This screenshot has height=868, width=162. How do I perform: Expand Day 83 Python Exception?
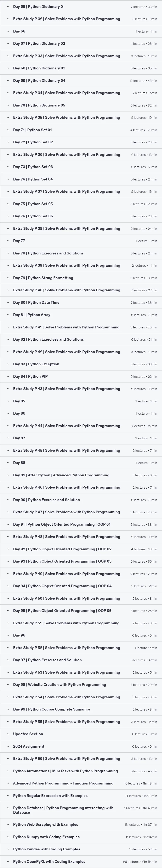coord(81,364)
